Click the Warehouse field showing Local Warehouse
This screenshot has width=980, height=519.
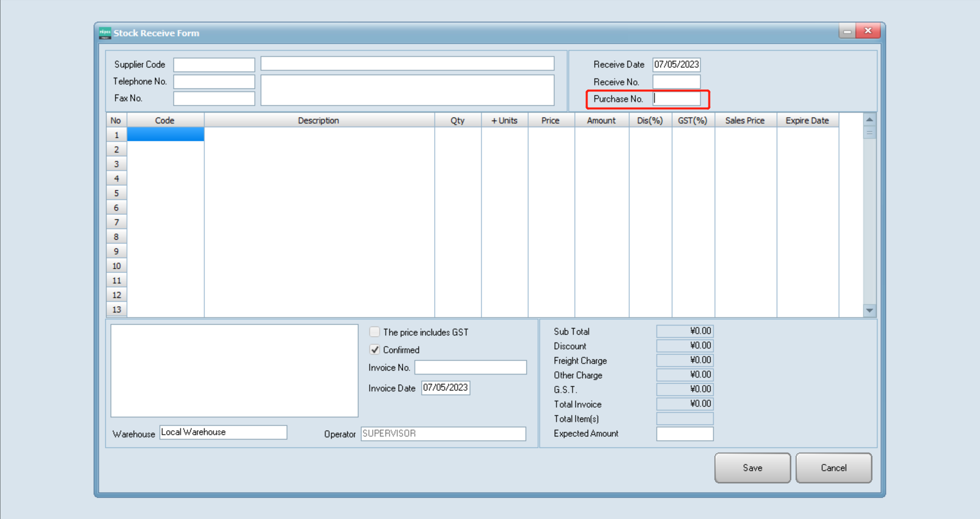click(223, 432)
